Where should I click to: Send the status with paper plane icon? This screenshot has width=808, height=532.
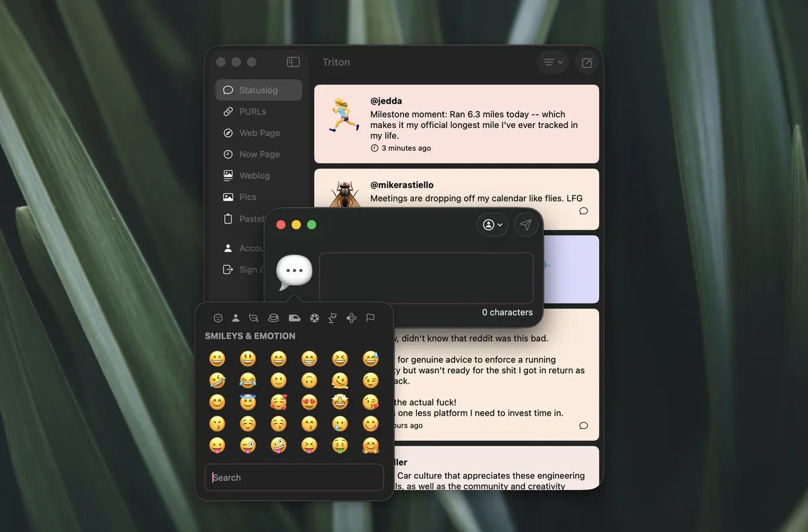click(x=526, y=225)
